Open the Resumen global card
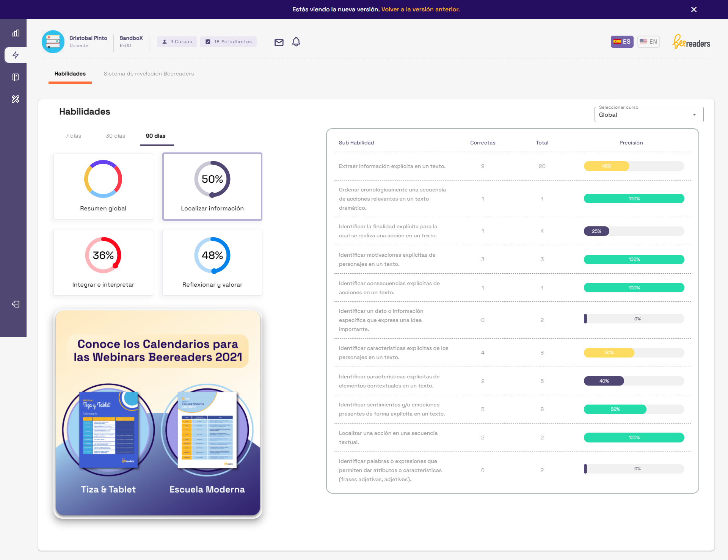The image size is (728, 560). (103, 186)
